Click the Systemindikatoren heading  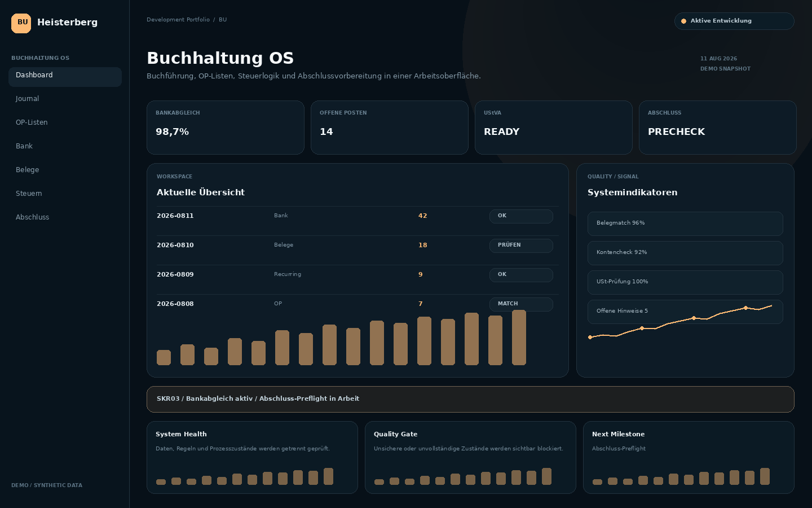pyautogui.click(x=633, y=192)
